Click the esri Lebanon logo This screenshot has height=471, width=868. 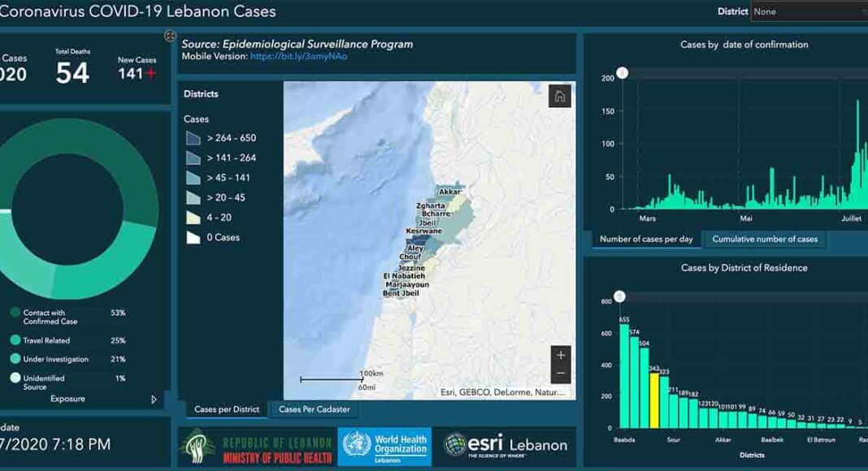pos(506,445)
